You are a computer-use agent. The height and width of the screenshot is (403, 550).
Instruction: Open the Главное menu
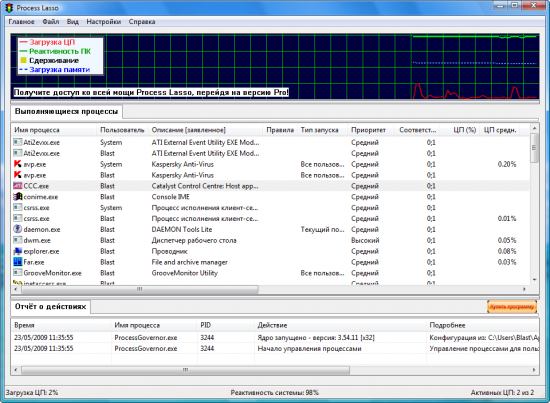(x=21, y=22)
